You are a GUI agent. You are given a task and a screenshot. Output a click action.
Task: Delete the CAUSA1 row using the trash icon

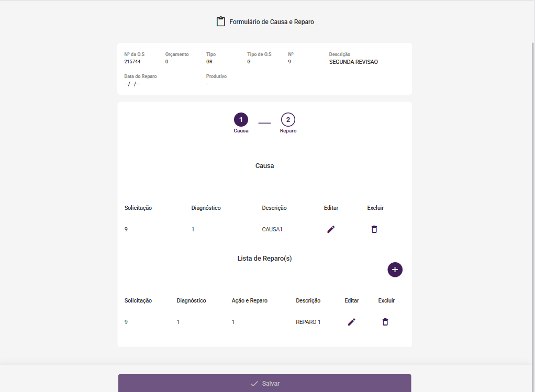coord(374,229)
